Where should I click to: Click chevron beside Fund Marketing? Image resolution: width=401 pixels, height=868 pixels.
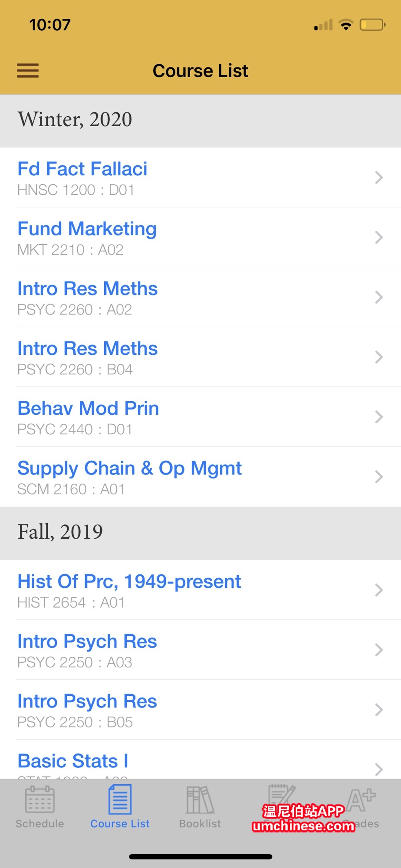(379, 237)
